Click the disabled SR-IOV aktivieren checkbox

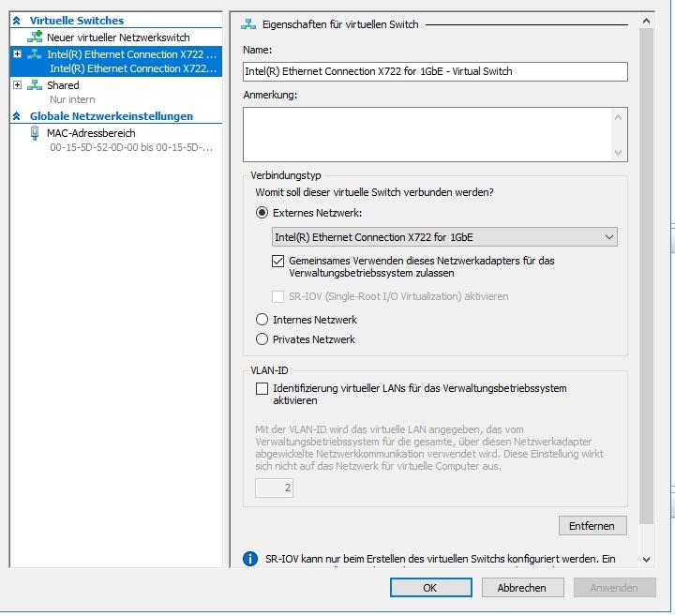(x=278, y=296)
